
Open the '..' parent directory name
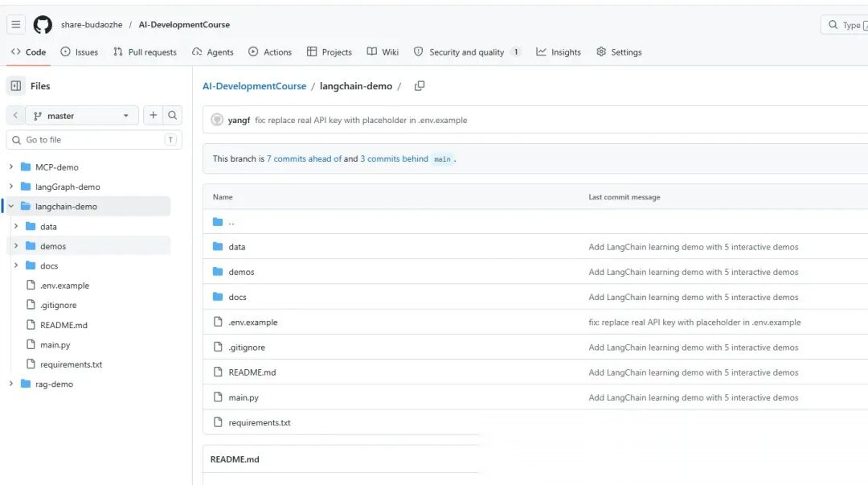[231, 222]
